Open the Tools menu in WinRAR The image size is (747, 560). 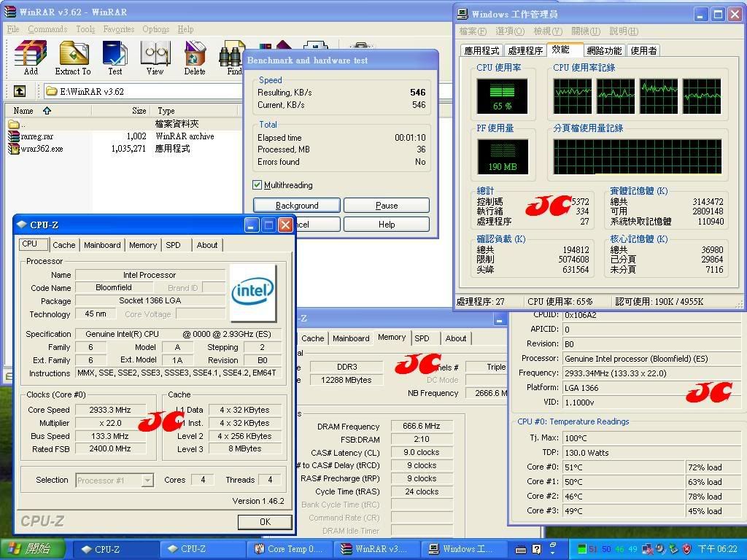click(86, 29)
